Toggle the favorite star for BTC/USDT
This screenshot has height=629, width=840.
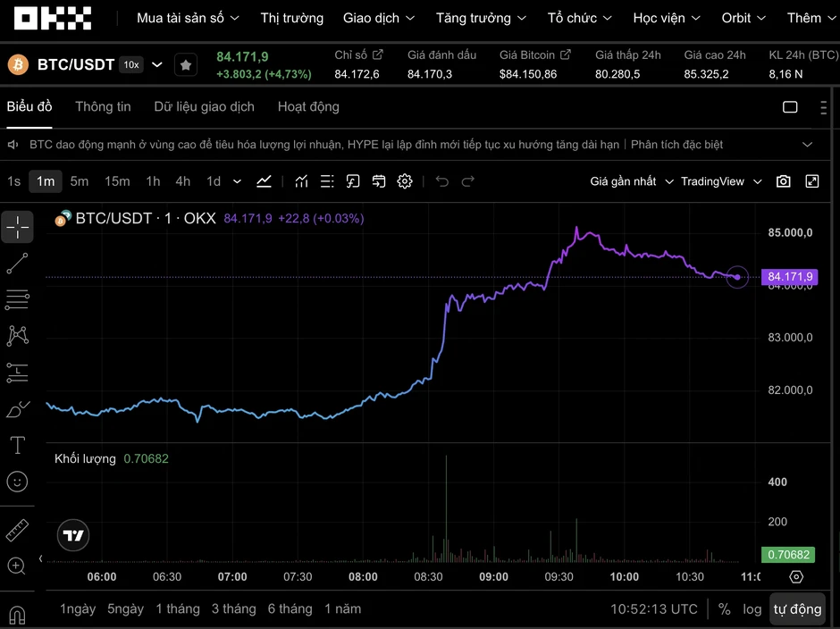(x=186, y=65)
